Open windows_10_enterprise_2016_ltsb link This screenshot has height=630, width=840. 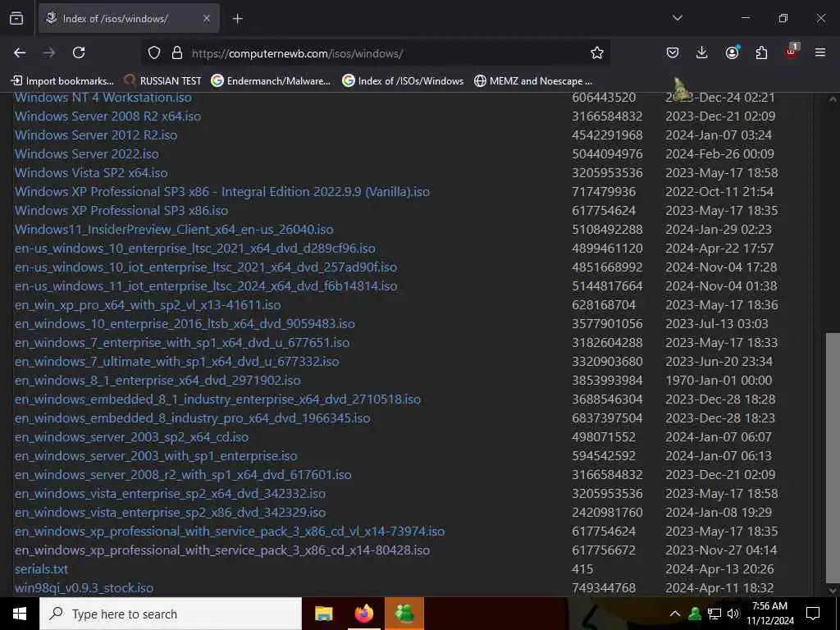point(185,323)
